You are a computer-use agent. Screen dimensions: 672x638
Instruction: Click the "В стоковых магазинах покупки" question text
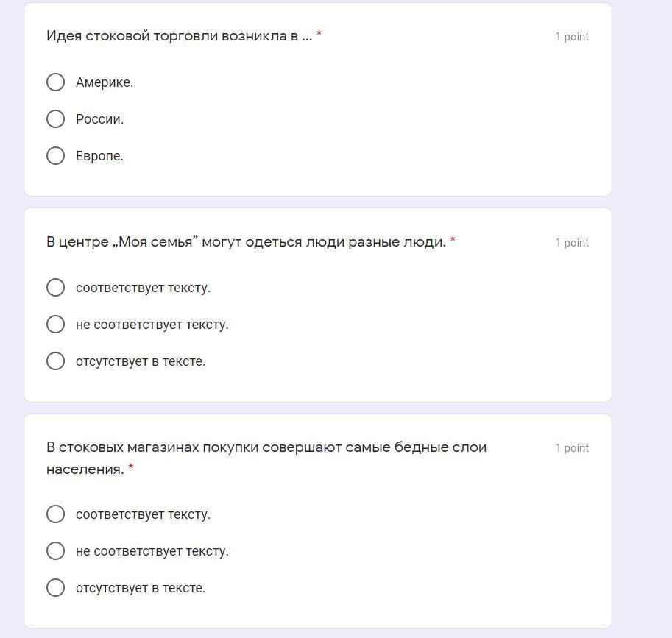pos(266,447)
